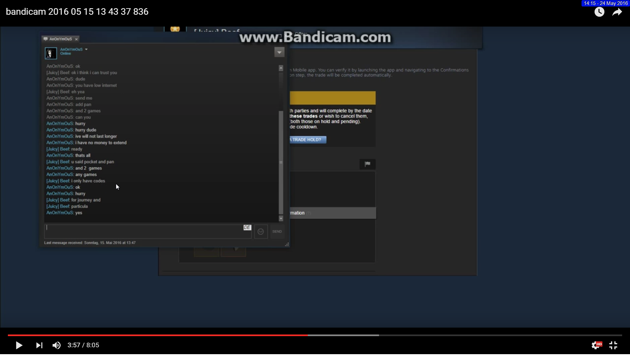Open the video quality settings gear
Screen dimensions: 630x364
(x=596, y=345)
